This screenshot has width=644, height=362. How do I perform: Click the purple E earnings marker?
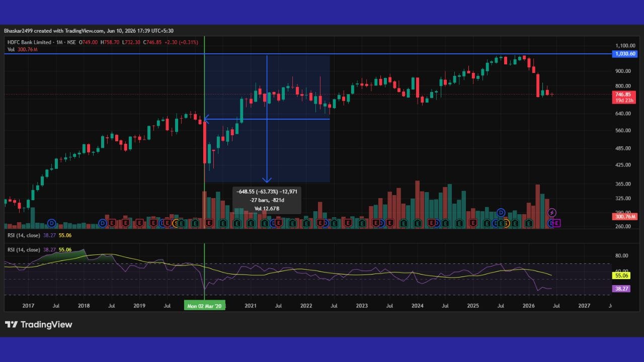[x=556, y=223]
